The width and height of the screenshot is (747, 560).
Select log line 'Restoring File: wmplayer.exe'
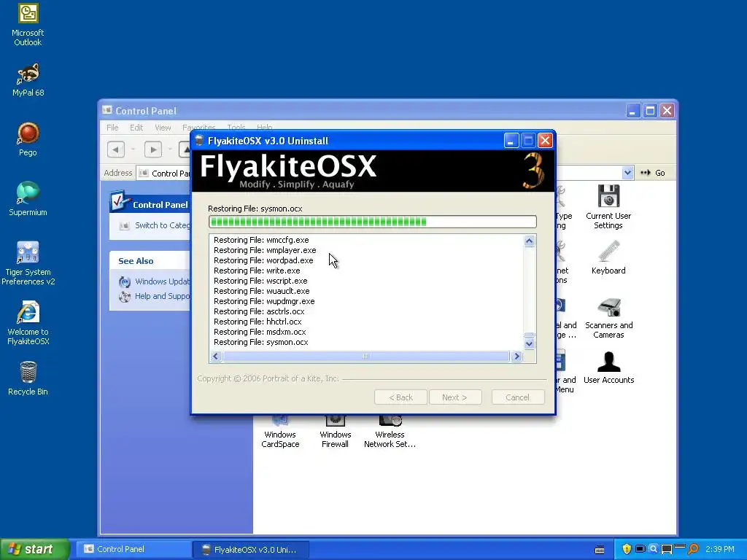point(265,250)
